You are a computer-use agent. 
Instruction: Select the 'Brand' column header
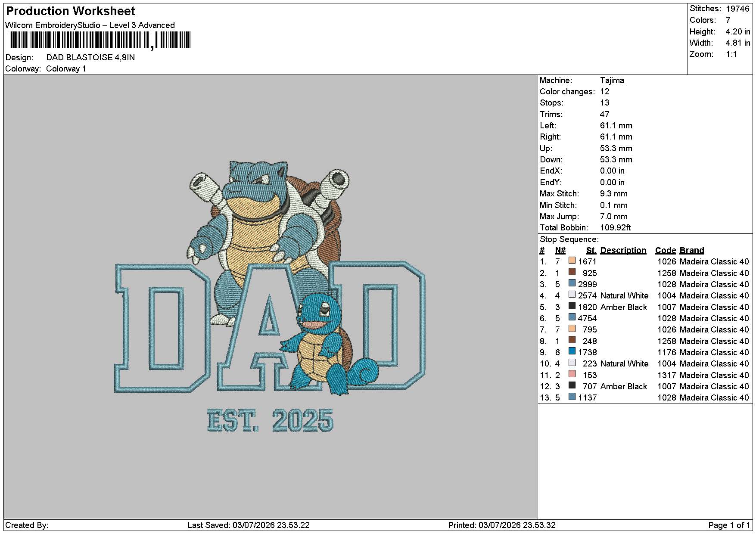pos(692,251)
